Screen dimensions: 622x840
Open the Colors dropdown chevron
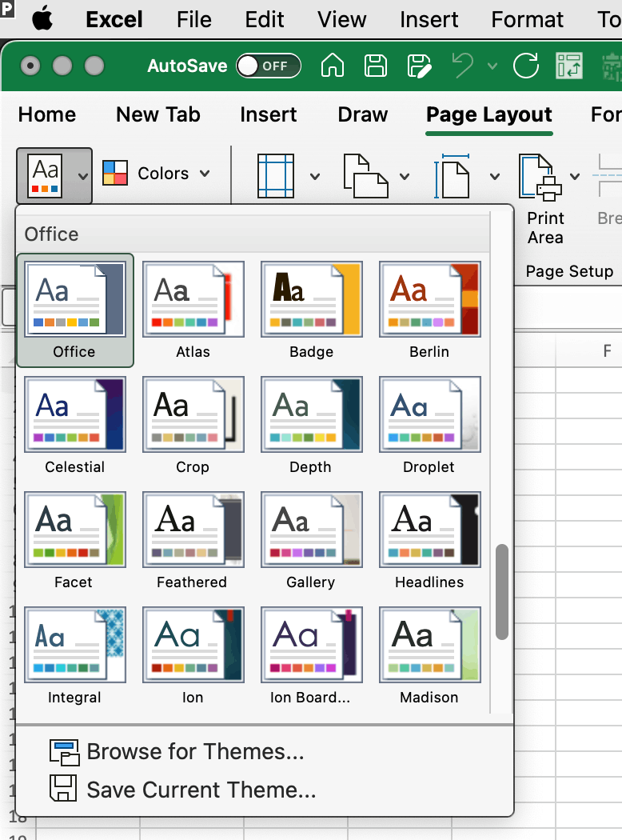205,174
